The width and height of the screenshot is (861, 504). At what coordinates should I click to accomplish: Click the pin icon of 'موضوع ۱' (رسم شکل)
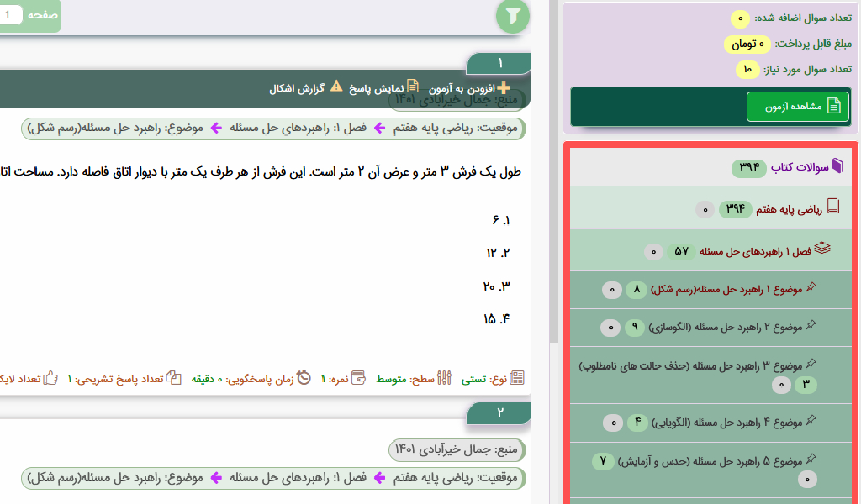point(811,287)
